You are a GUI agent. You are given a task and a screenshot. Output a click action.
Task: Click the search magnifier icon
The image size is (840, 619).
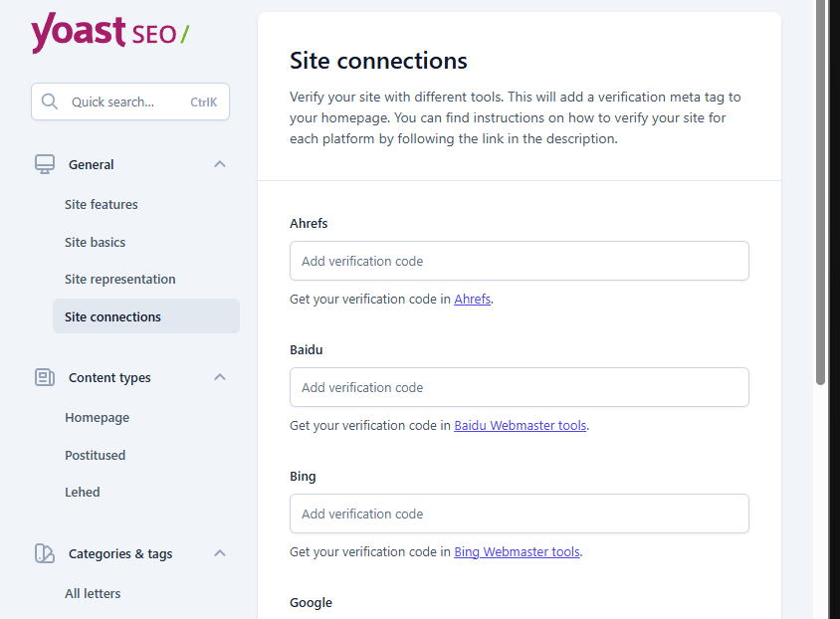(x=50, y=102)
